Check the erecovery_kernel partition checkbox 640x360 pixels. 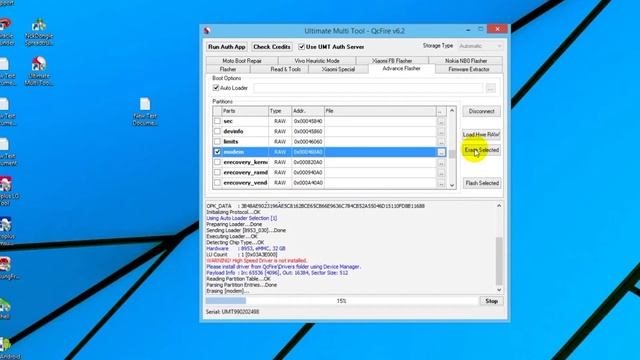[217, 162]
